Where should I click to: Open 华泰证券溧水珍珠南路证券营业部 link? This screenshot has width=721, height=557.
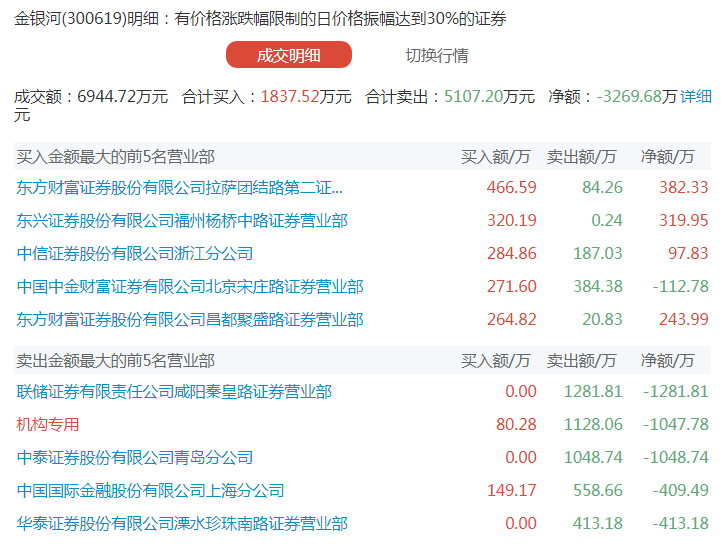click(x=182, y=523)
